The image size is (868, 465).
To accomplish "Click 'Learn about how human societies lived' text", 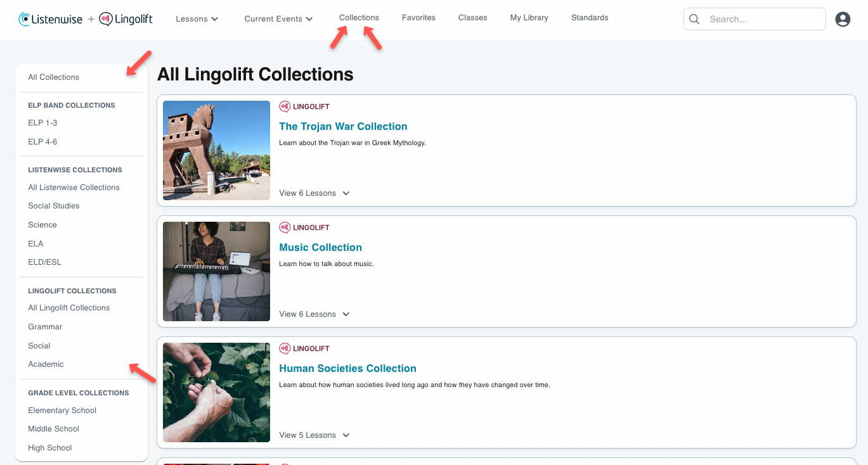I will click(x=415, y=385).
